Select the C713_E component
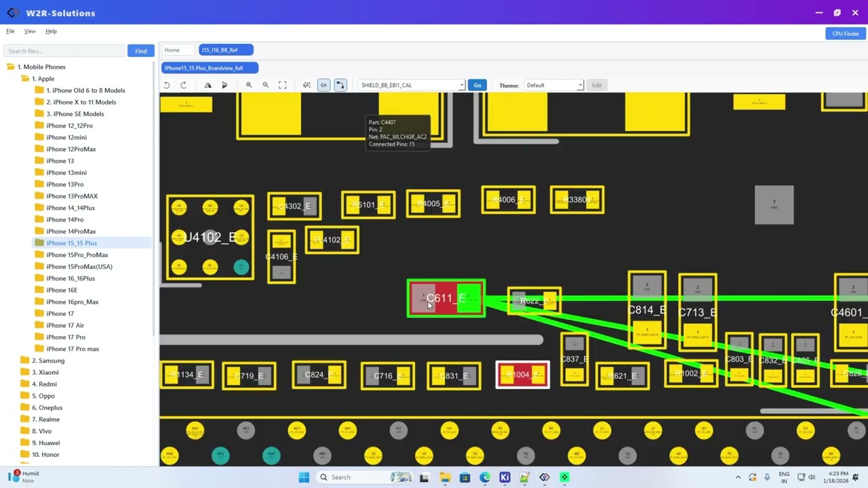Image resolution: width=868 pixels, height=488 pixels. (x=697, y=312)
